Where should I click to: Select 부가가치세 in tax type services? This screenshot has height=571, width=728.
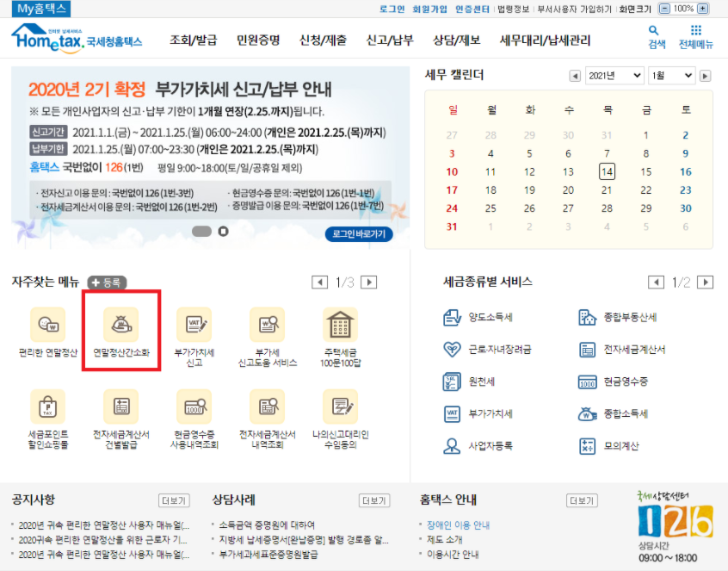click(478, 413)
